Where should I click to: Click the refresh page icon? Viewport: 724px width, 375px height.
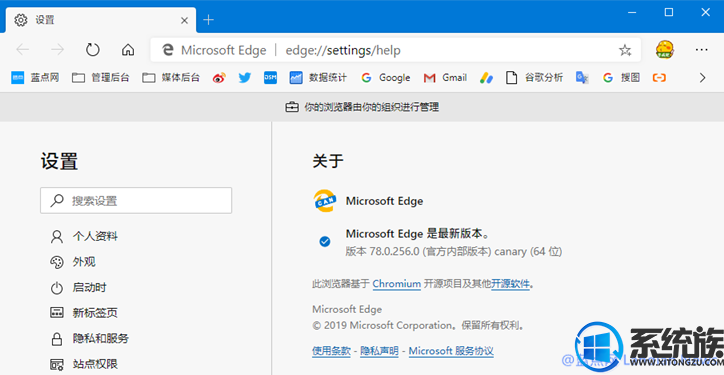93,50
